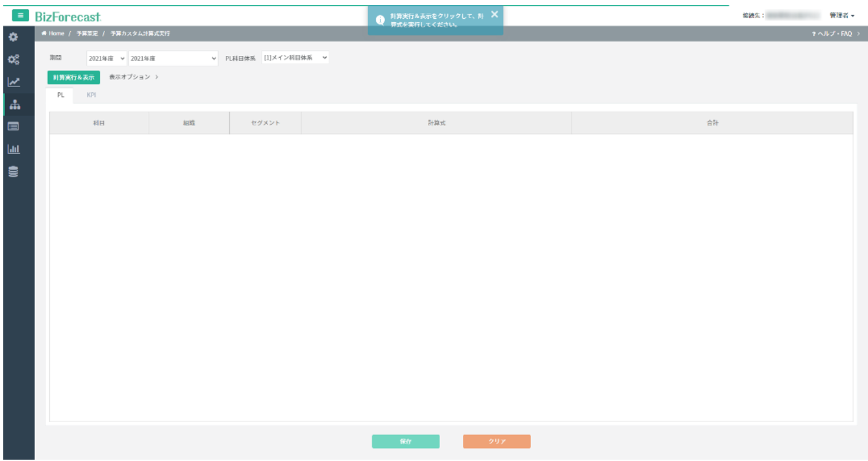
Task: Open the database stack sidebar icon
Action: [x=13, y=172]
